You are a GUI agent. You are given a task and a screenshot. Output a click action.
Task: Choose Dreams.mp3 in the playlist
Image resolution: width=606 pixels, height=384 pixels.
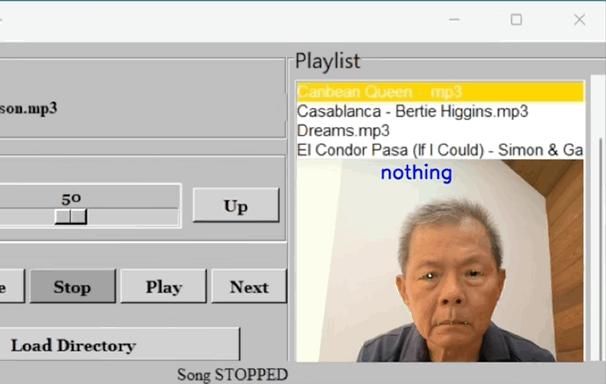[440, 131]
